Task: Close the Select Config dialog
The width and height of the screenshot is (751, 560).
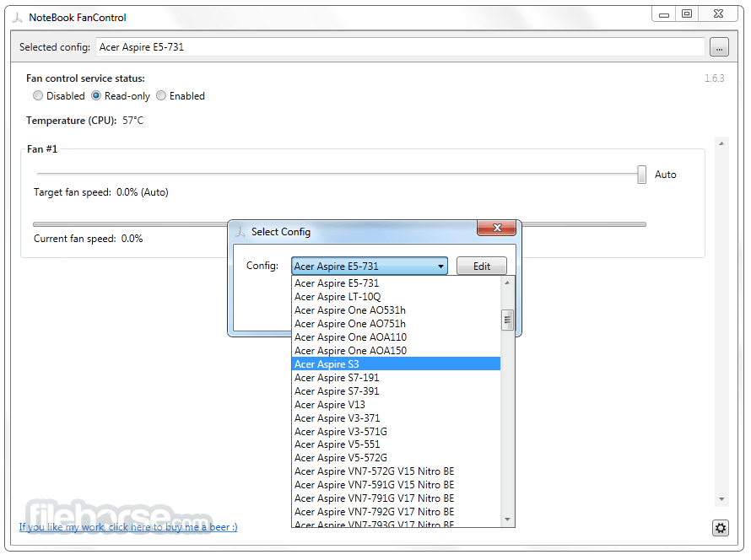Action: (x=496, y=228)
